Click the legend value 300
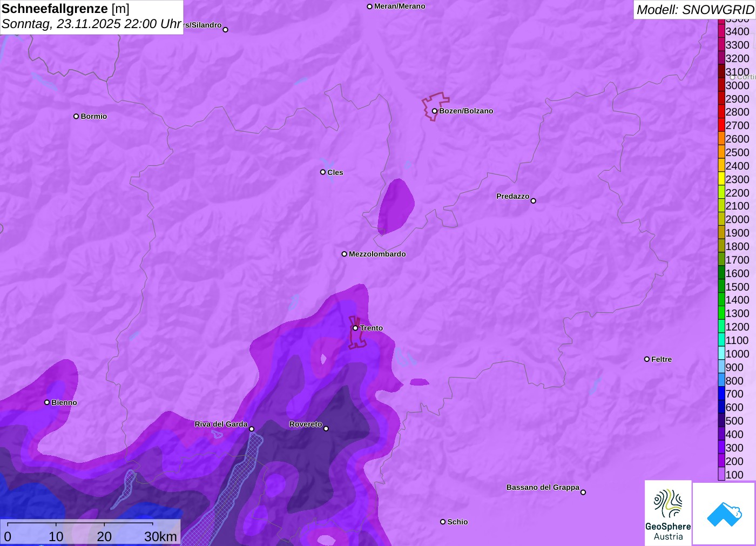Screen dimensions: 756x546 pos(734,448)
